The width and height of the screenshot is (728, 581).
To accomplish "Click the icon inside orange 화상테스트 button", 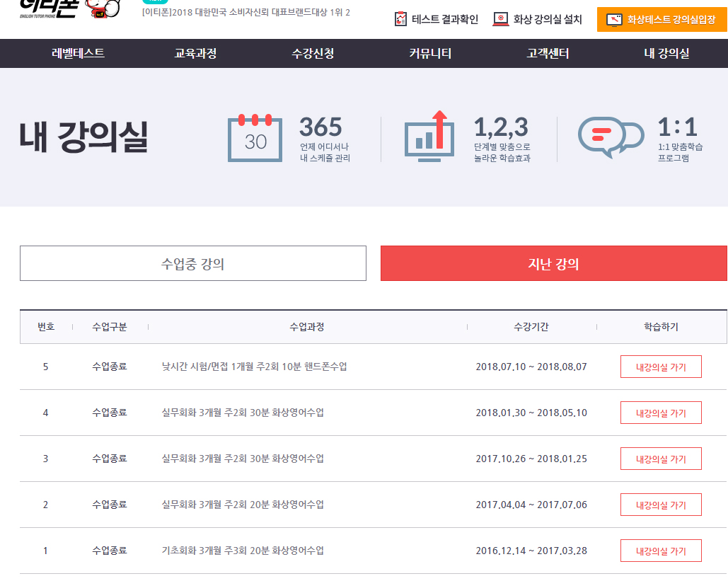I will 614,20.
